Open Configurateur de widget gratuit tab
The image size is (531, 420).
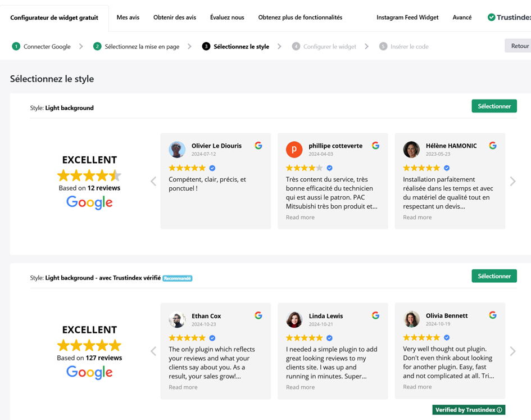(x=54, y=17)
